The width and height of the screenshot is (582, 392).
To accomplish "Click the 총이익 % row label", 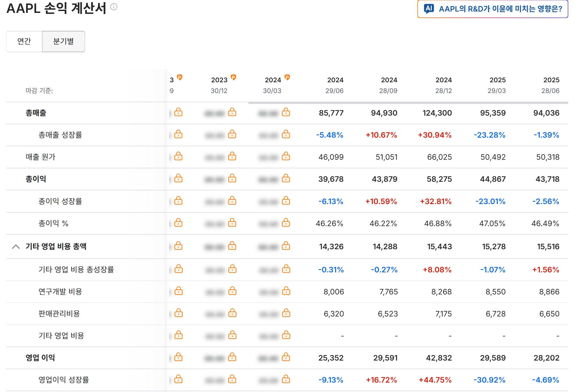I will [53, 223].
